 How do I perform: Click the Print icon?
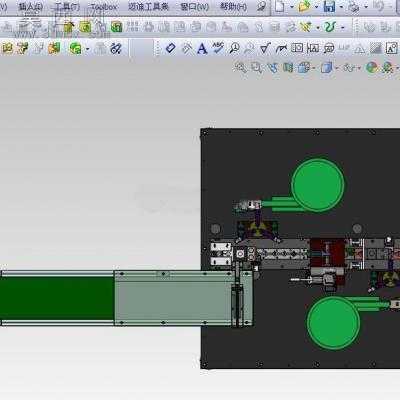354,6
